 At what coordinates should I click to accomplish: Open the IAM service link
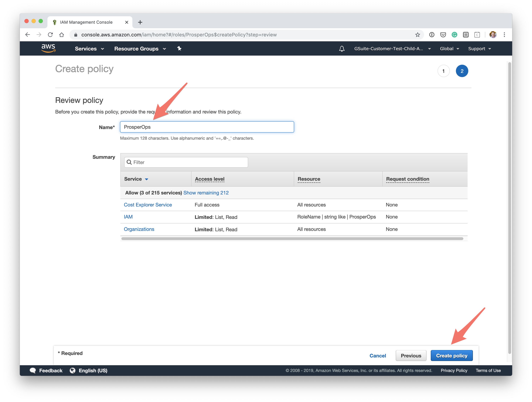pos(128,217)
